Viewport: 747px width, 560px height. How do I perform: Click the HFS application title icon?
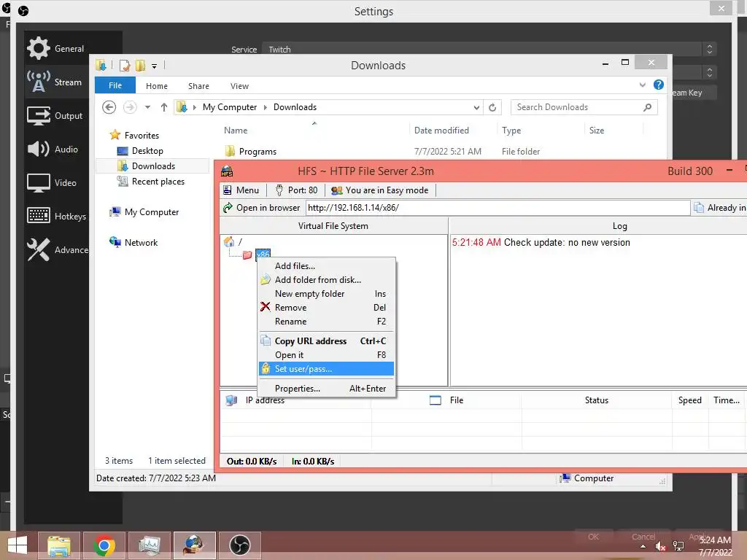(227, 171)
